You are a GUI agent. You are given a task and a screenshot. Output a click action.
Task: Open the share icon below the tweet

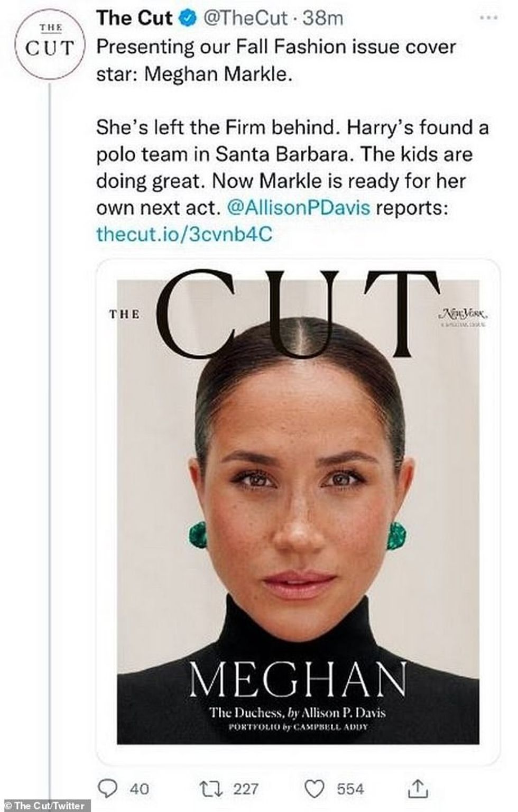pos(418,789)
